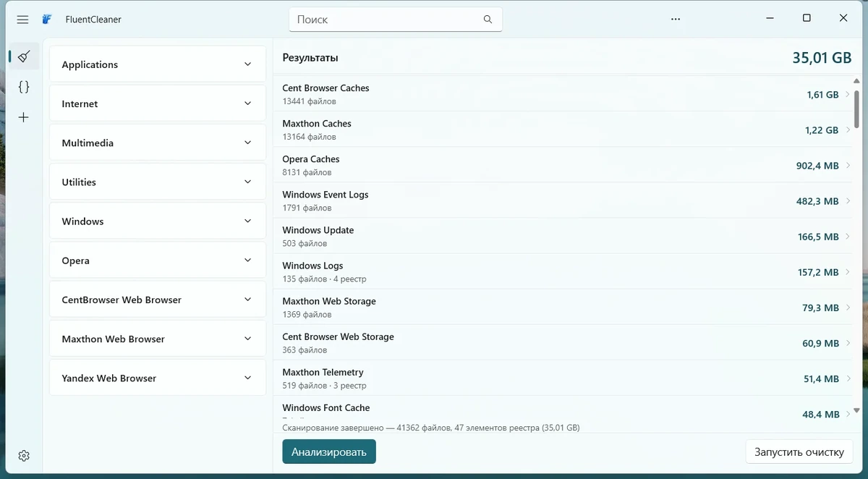The image size is (868, 479).
Task: Expand the Multimedia category
Action: 158,143
